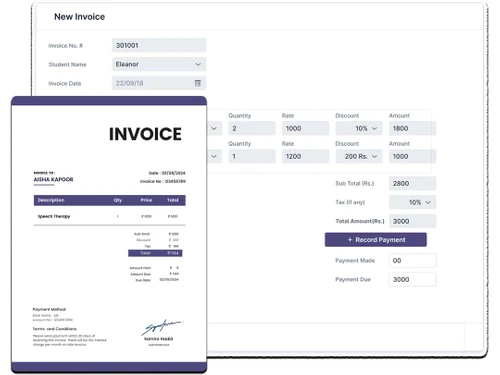Click the Invoice No. field showing 301001
The image size is (500, 375).
(159, 45)
